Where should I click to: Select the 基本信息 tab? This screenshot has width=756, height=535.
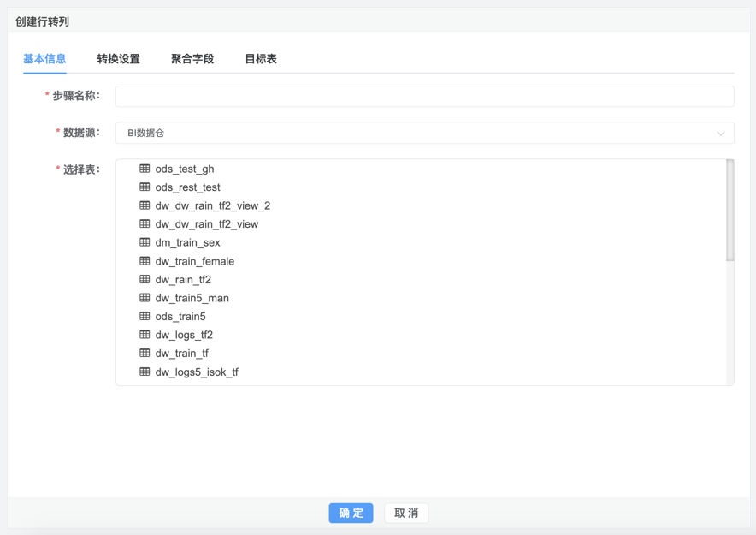44,59
